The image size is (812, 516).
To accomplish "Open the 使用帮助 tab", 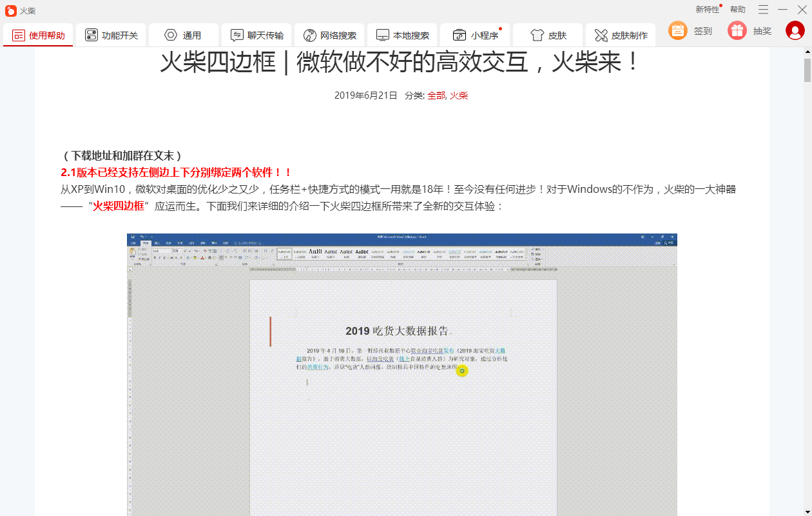I will coord(38,35).
